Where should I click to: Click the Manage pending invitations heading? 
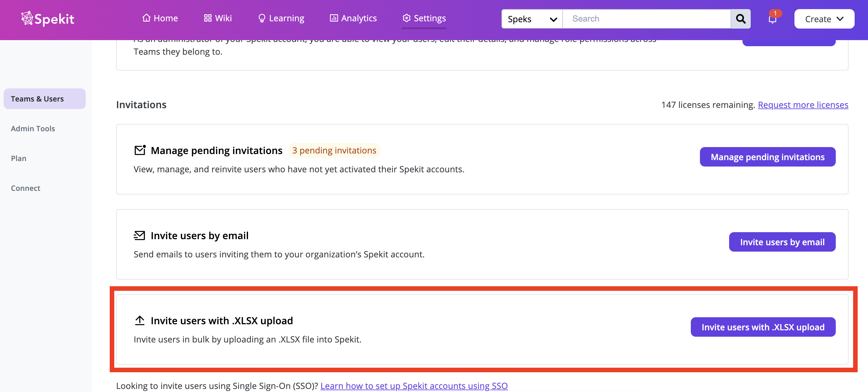coord(217,150)
